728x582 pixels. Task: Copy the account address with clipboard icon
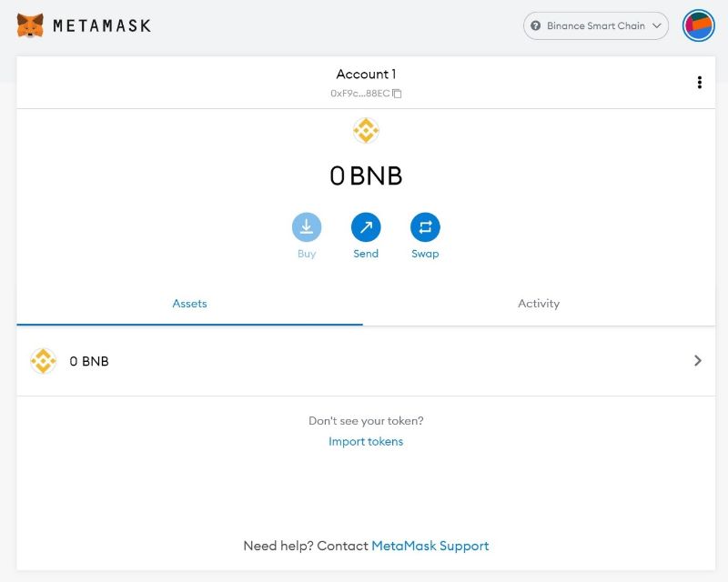point(397,94)
